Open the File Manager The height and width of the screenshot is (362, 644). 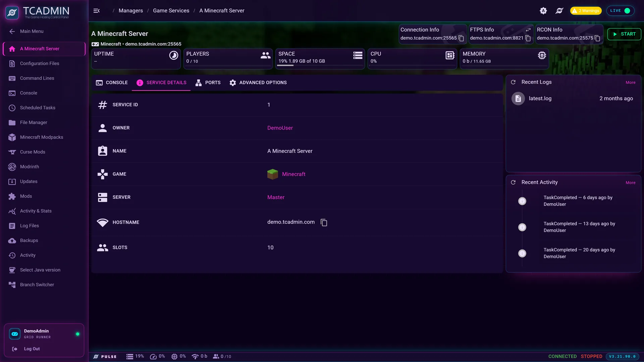coord(44,122)
